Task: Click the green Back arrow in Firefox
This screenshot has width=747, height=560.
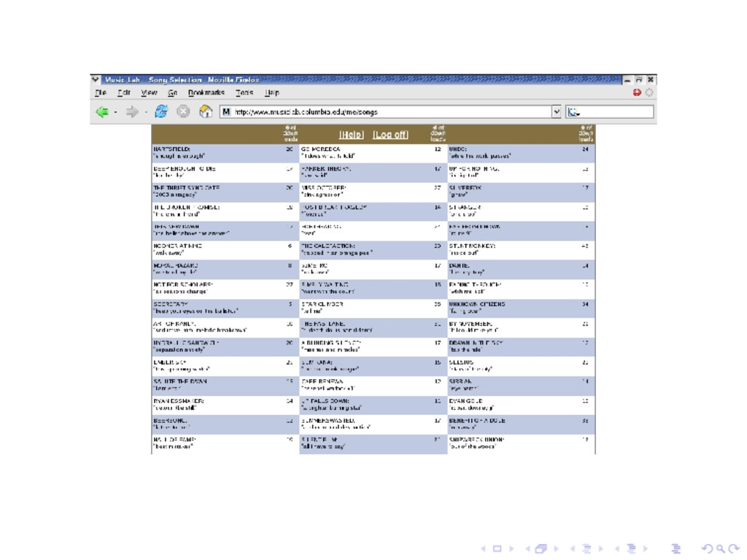Action: (x=102, y=112)
